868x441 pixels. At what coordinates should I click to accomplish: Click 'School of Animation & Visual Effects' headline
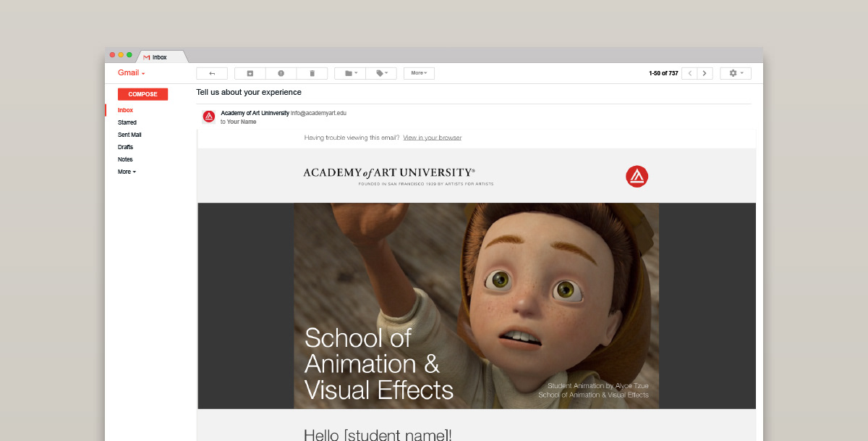(x=379, y=364)
